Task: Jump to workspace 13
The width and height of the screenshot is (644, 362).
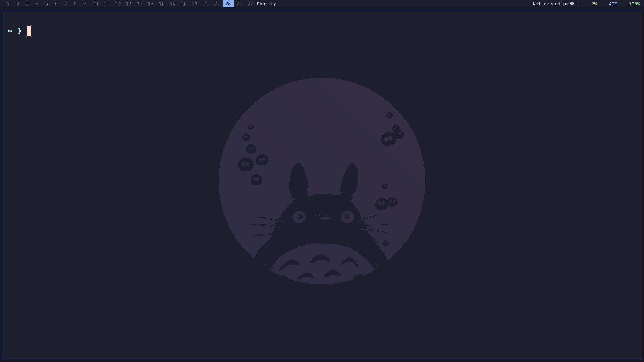Action: 128,4
